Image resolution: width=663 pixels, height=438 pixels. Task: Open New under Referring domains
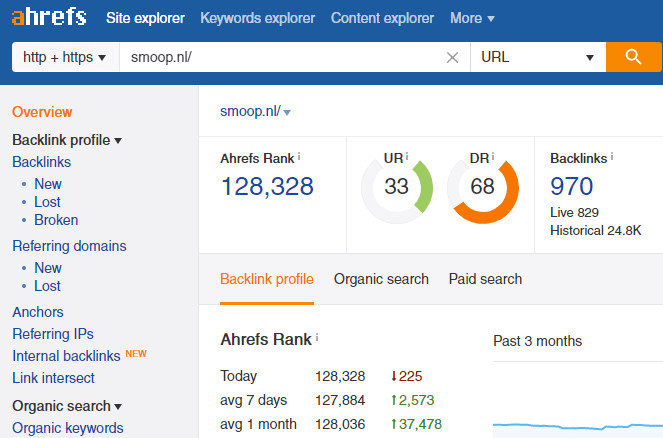tap(48, 268)
